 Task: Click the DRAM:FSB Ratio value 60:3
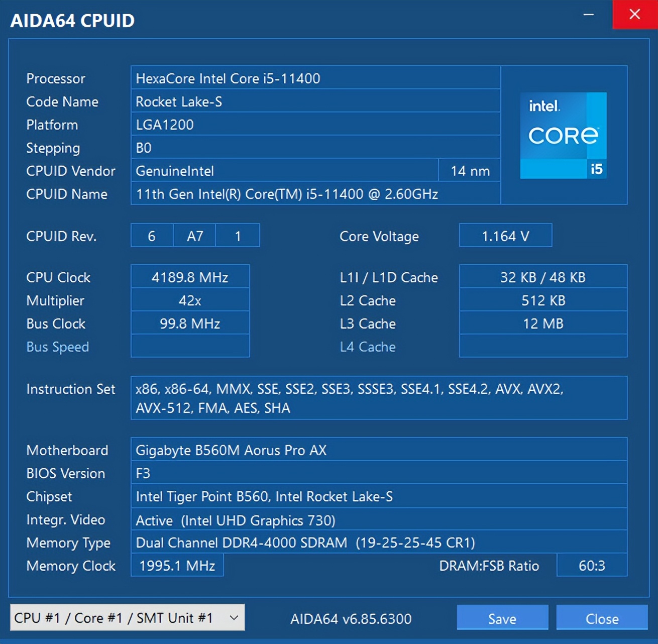click(592, 566)
